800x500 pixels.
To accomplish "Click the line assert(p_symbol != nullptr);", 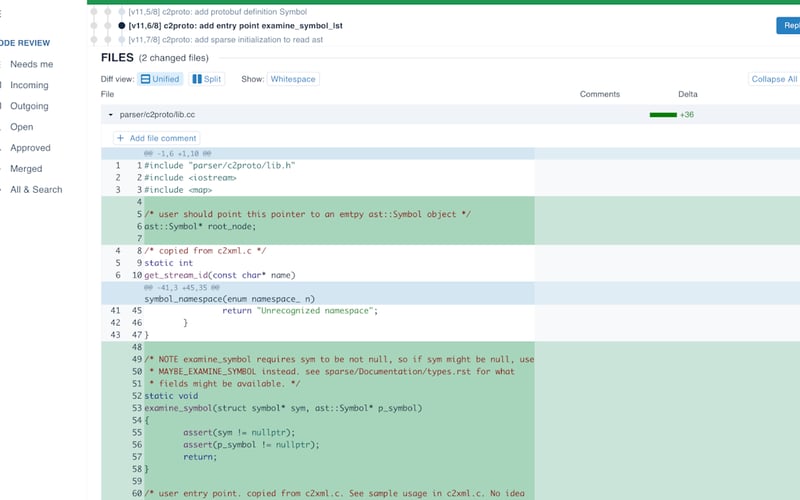I will click(252, 445).
